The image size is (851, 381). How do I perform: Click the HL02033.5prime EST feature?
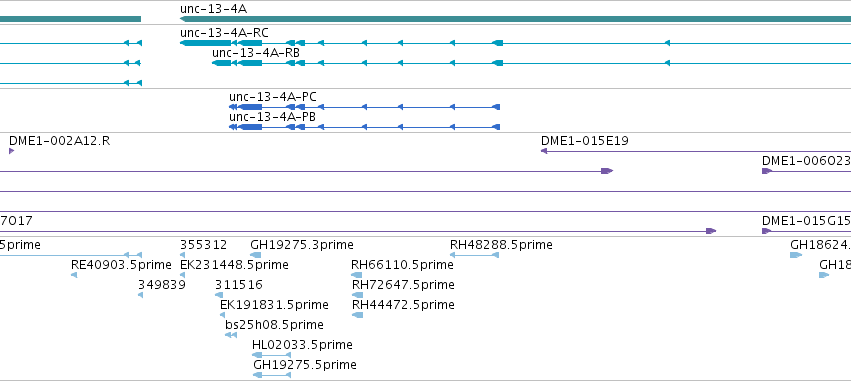tap(271, 355)
